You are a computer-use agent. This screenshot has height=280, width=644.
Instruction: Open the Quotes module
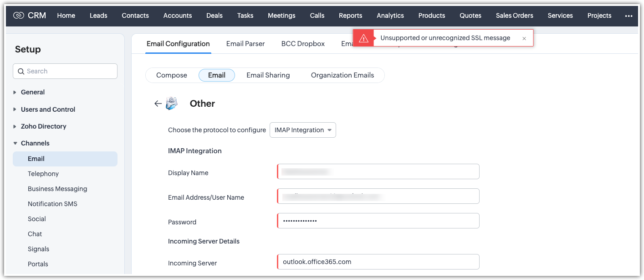pyautogui.click(x=470, y=16)
